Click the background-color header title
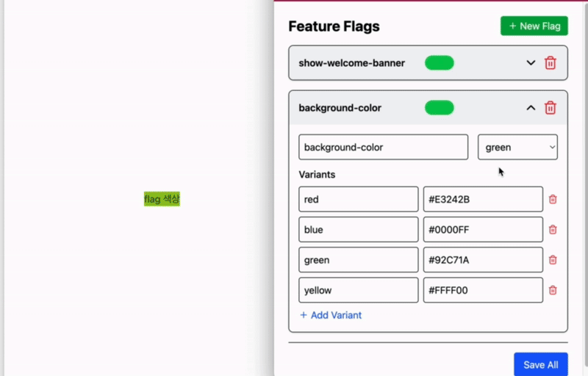 click(340, 108)
